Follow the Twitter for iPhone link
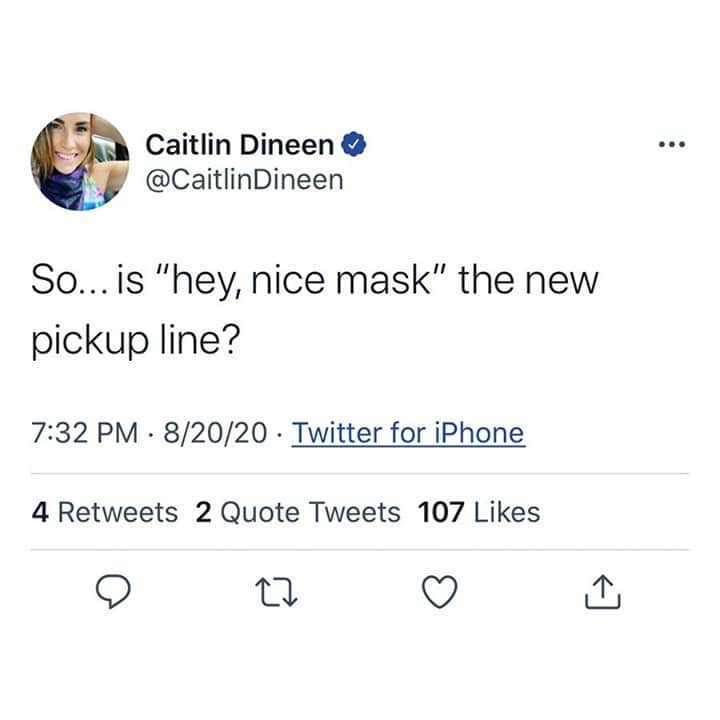 pyautogui.click(x=408, y=433)
